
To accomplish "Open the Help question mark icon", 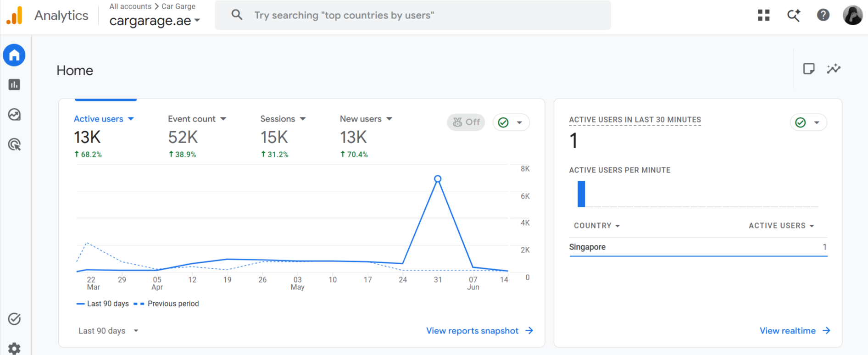I will click(x=823, y=15).
